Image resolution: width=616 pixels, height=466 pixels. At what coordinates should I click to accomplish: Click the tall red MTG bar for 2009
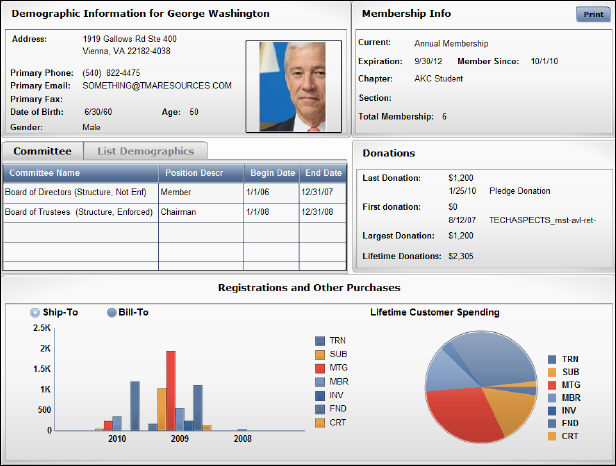(170, 391)
